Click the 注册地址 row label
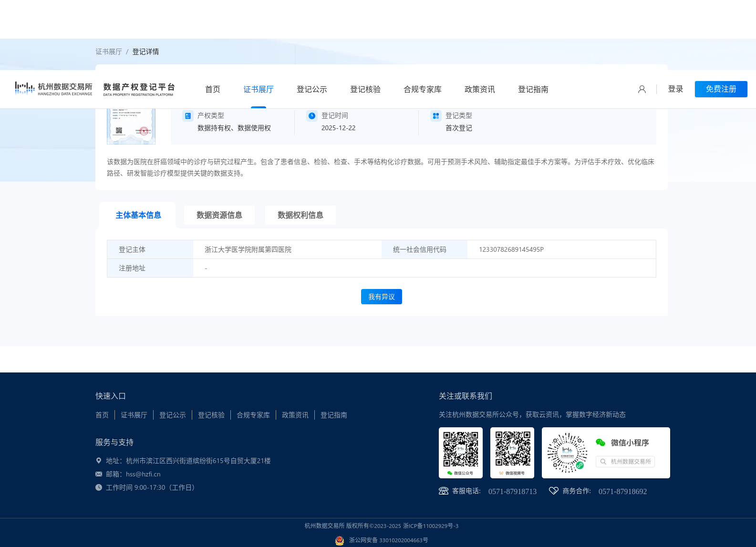Image resolution: width=756 pixels, height=547 pixels. [x=132, y=268]
